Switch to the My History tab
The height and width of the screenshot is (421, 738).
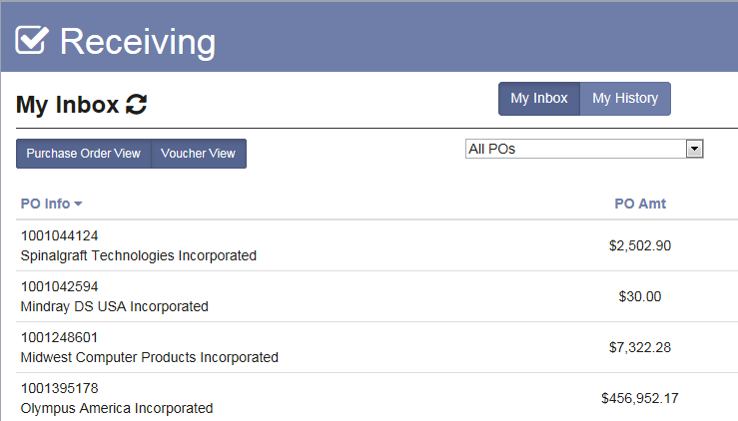pyautogui.click(x=625, y=98)
